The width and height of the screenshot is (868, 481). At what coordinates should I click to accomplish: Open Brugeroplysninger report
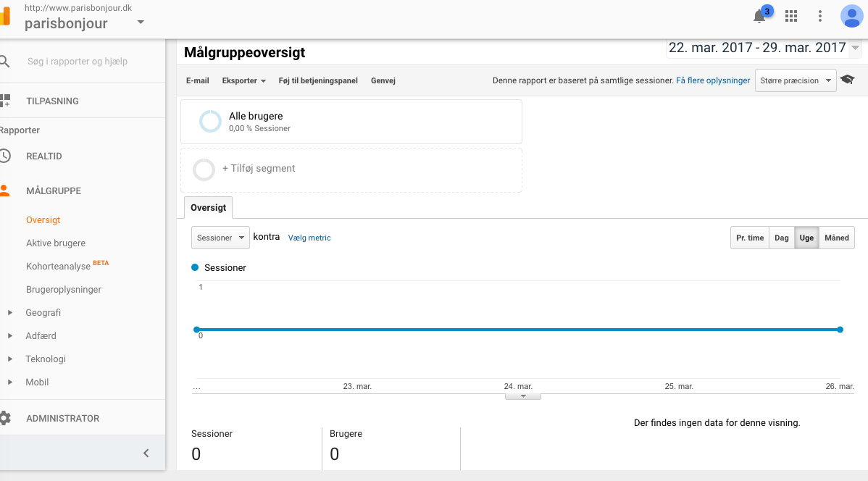[64, 290]
